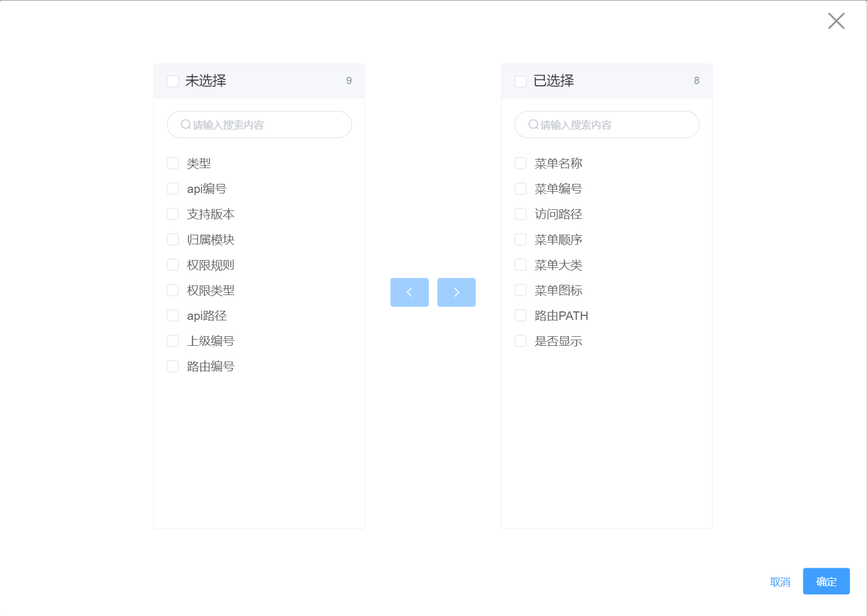Check the 类型 checkbox
This screenshot has height=616, width=867.
[x=173, y=164]
